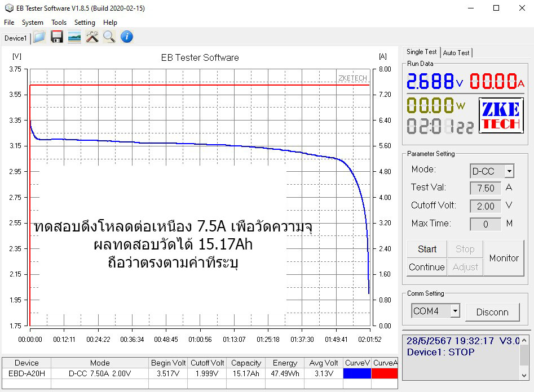Save the current test data
The height and width of the screenshot is (392, 534).
click(x=56, y=37)
